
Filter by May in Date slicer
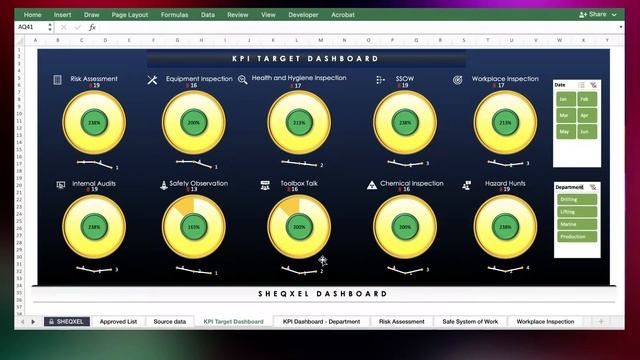click(566, 132)
